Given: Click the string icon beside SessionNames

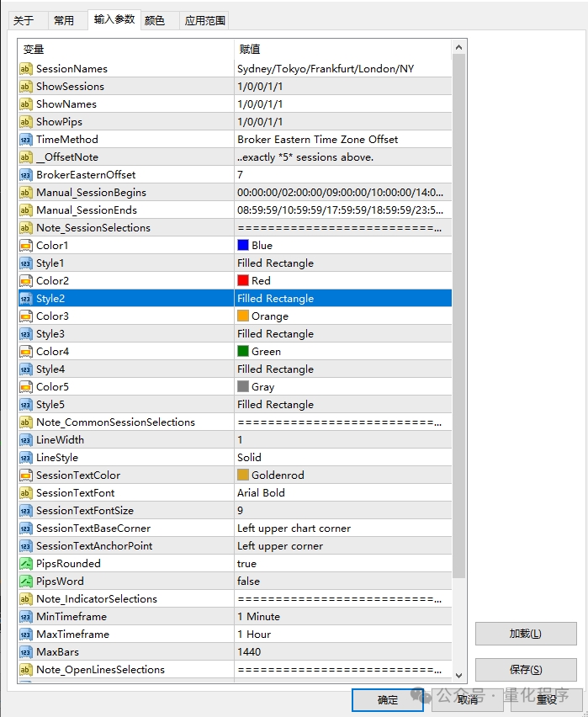Looking at the screenshot, I should (25, 69).
